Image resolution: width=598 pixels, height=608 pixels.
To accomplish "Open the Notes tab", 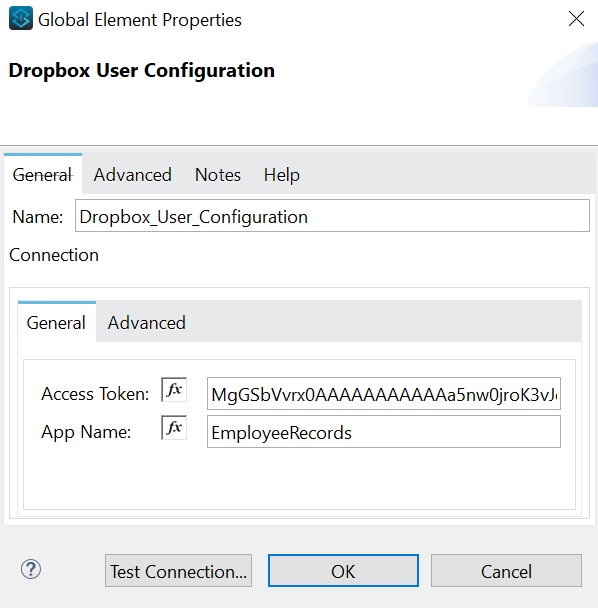I will click(218, 175).
